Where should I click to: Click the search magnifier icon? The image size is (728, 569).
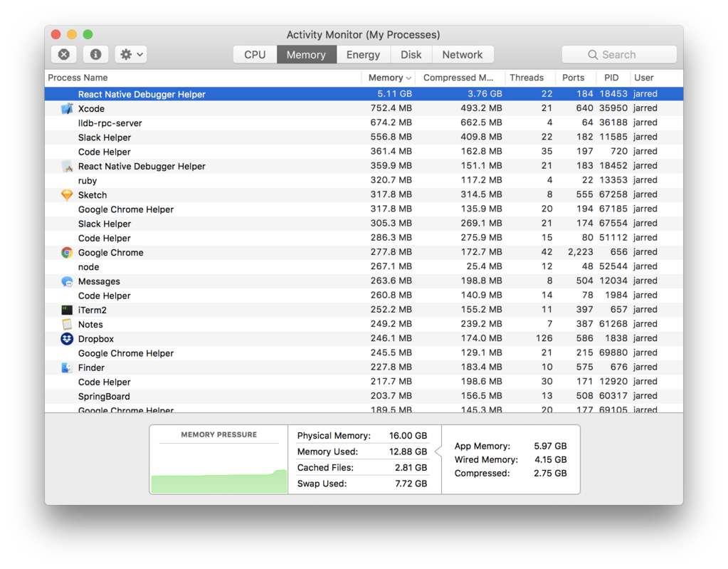point(593,55)
